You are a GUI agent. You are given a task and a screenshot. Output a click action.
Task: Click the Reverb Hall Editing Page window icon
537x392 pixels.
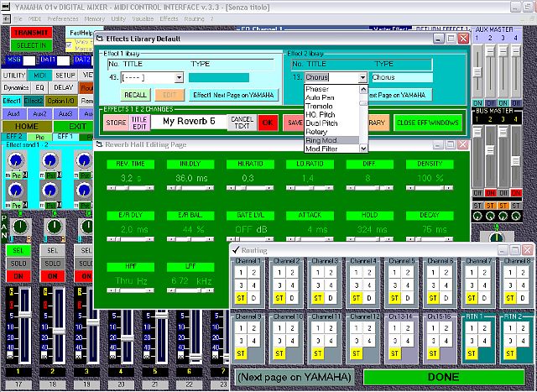coord(99,144)
